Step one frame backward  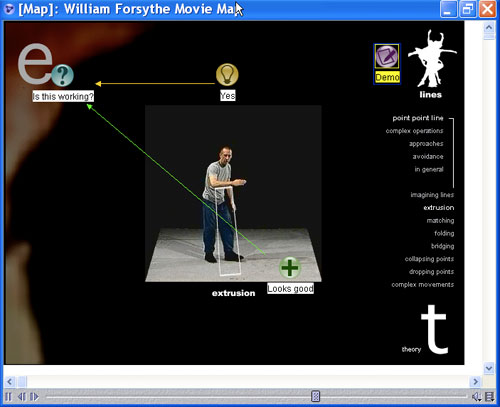22,397
